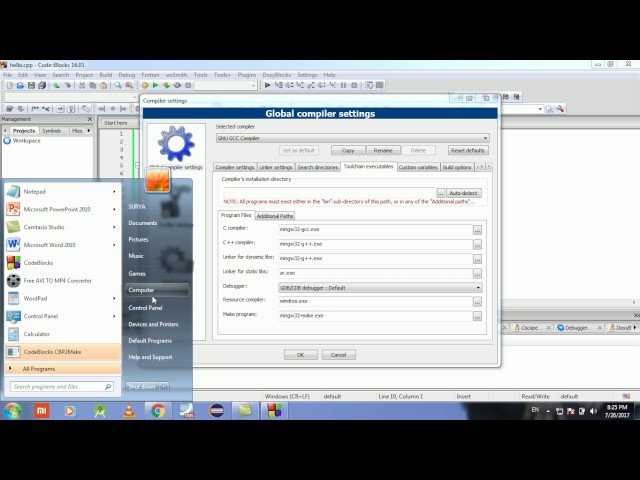The height and width of the screenshot is (480, 640).
Task: Expand Control Panel submenu arrow in Start list
Action: pyautogui.click(x=114, y=316)
